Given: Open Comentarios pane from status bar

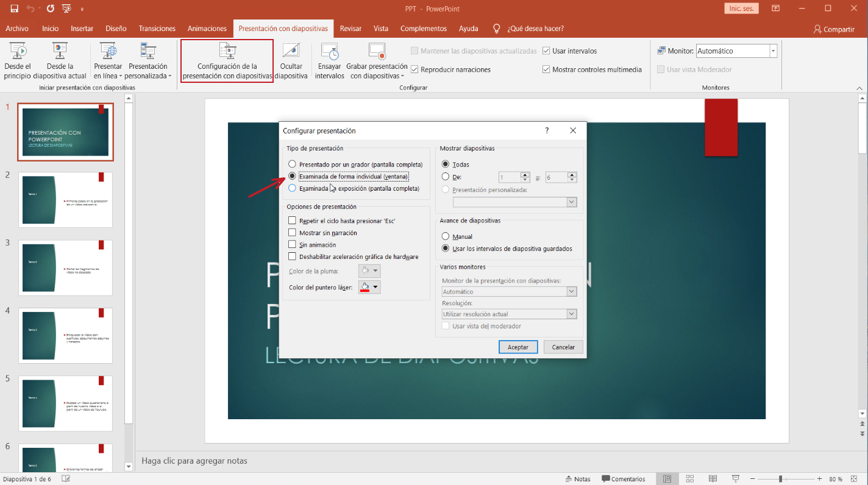Looking at the screenshot, I should 624,479.
